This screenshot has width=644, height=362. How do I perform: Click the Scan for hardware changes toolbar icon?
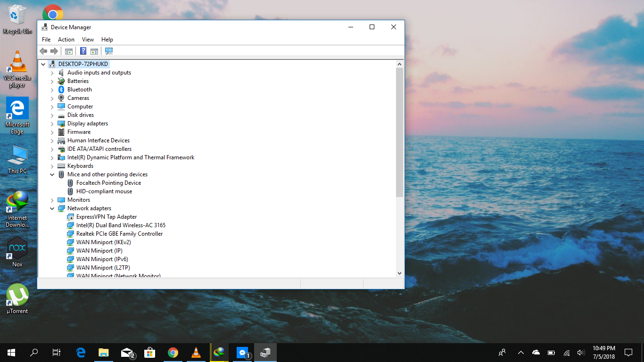109,51
